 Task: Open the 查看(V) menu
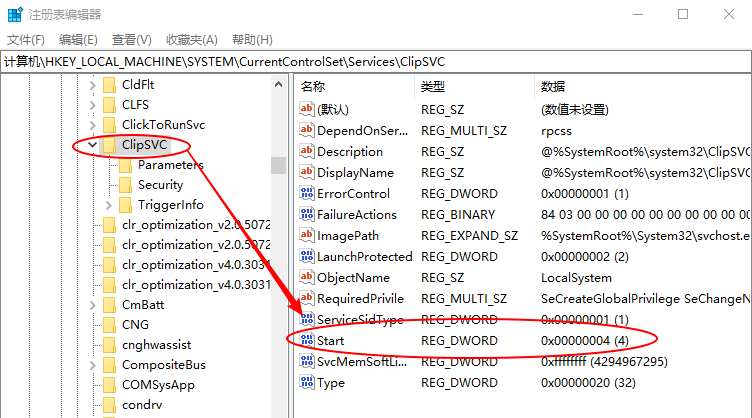131,39
